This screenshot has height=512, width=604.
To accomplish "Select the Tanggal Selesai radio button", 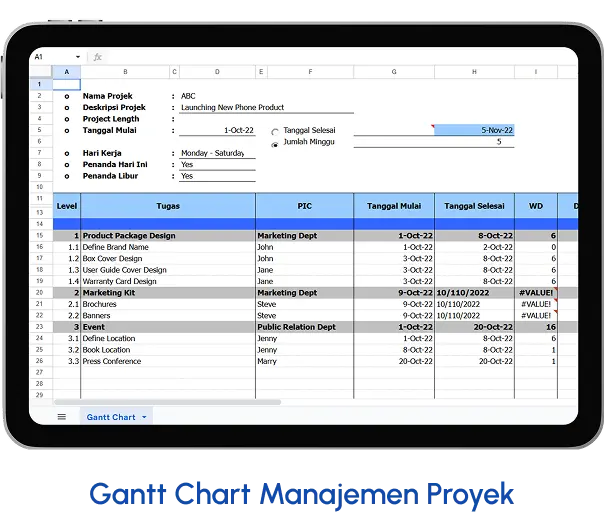I will [x=275, y=131].
